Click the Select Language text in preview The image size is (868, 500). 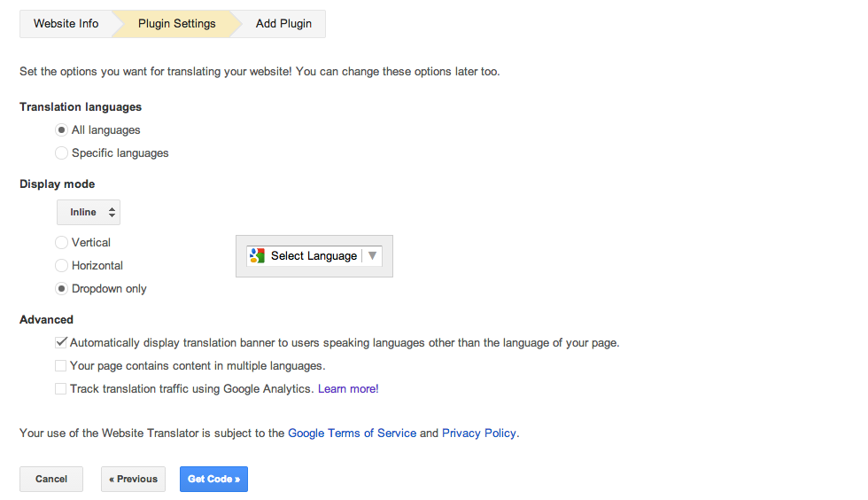pyautogui.click(x=314, y=256)
